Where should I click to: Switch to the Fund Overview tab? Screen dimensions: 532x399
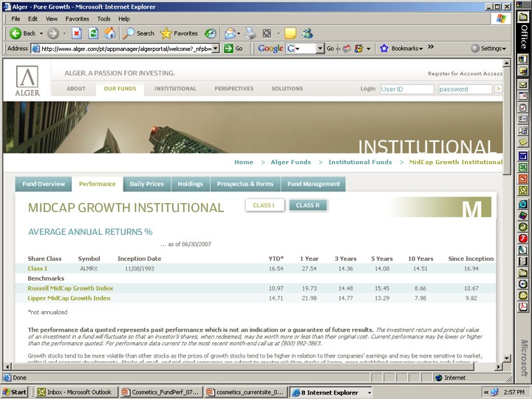(x=44, y=184)
